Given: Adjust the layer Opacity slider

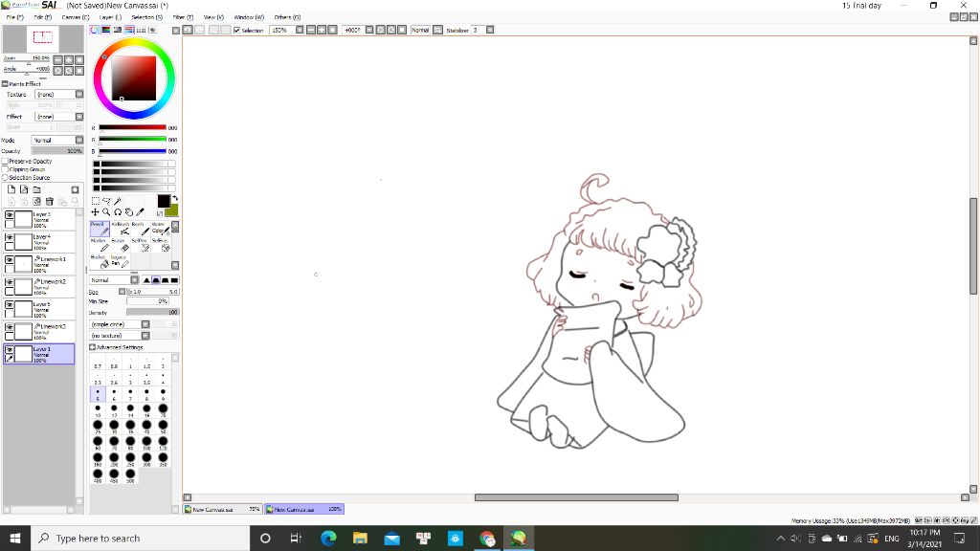Looking at the screenshot, I should [56, 151].
